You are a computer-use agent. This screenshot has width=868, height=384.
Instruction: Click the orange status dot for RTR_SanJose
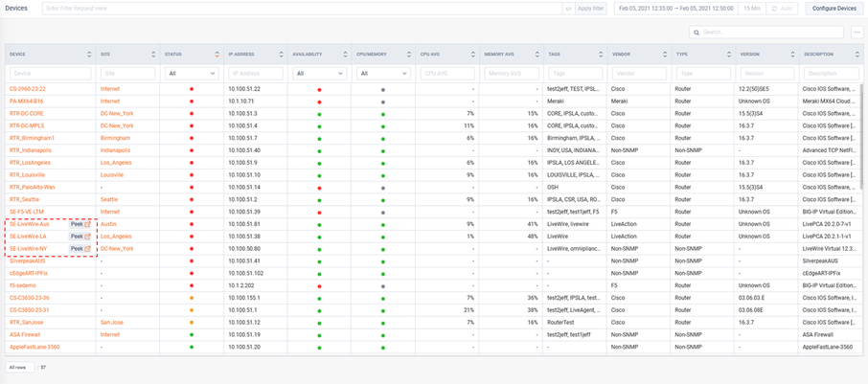192,322
